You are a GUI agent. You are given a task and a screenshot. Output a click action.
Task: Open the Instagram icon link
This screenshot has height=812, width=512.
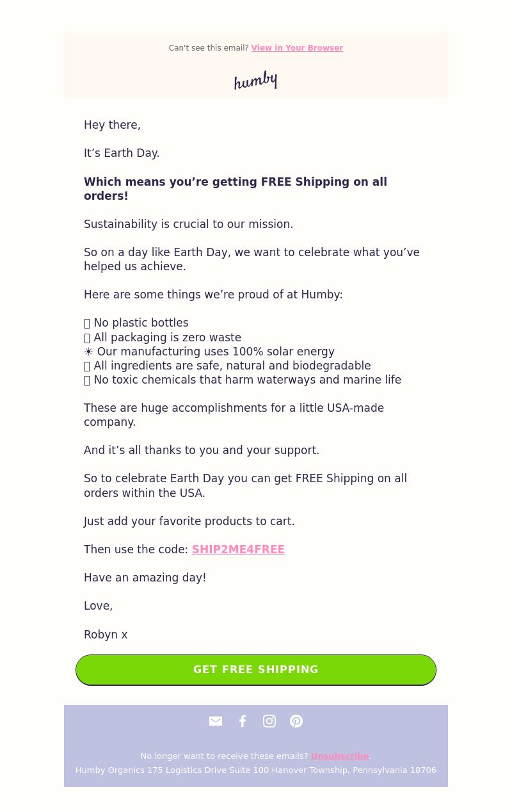click(x=269, y=721)
